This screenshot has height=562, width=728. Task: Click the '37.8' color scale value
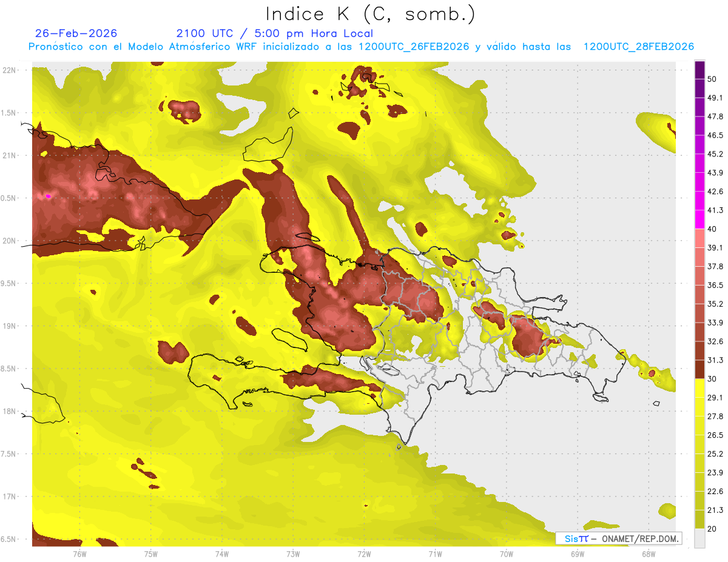(715, 267)
